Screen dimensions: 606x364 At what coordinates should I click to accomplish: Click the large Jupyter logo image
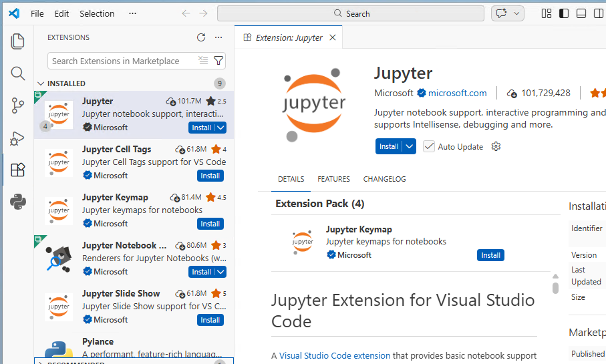[x=313, y=104]
